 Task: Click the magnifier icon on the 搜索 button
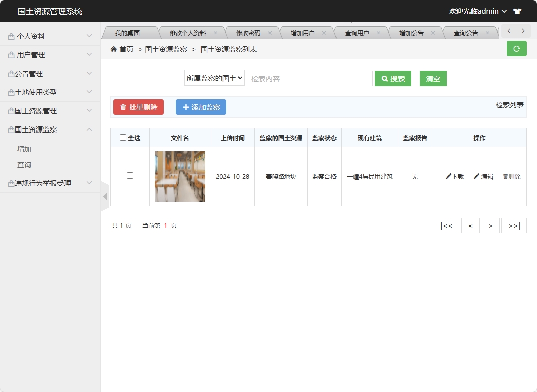tap(385, 78)
